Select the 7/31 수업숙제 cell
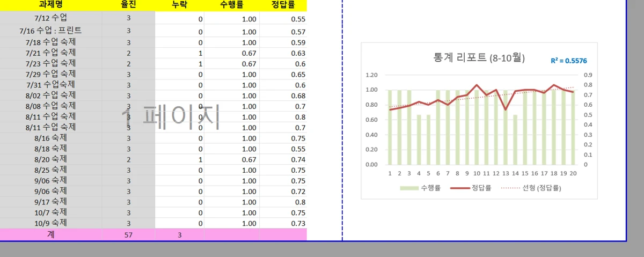 pos(50,85)
